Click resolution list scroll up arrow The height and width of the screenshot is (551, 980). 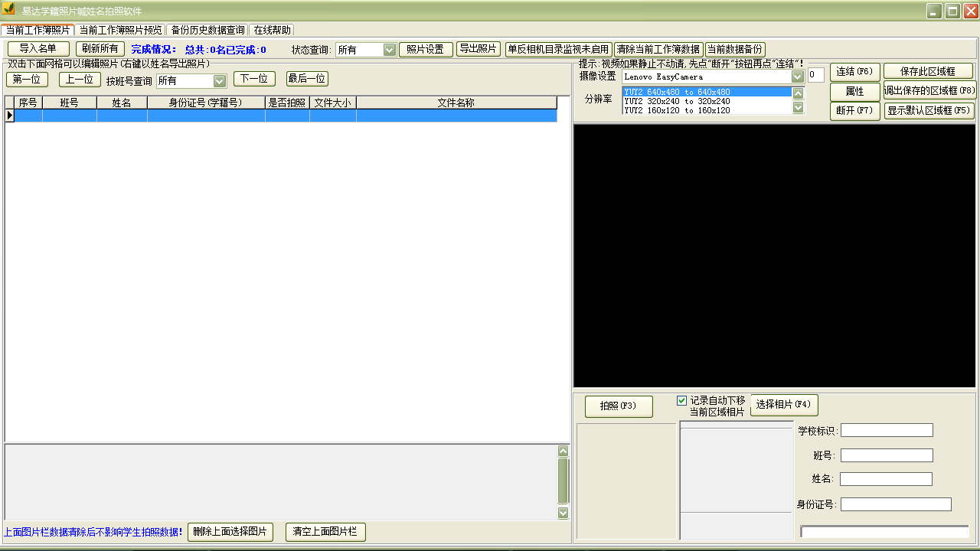[x=799, y=93]
